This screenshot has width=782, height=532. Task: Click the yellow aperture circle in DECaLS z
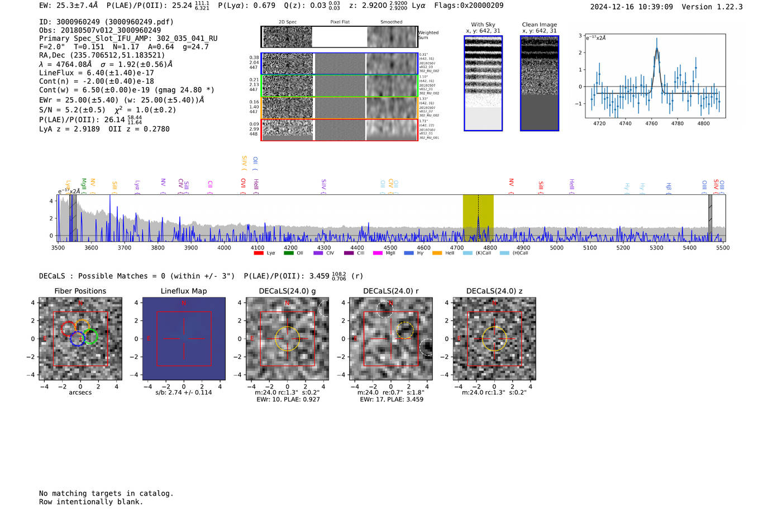494,339
